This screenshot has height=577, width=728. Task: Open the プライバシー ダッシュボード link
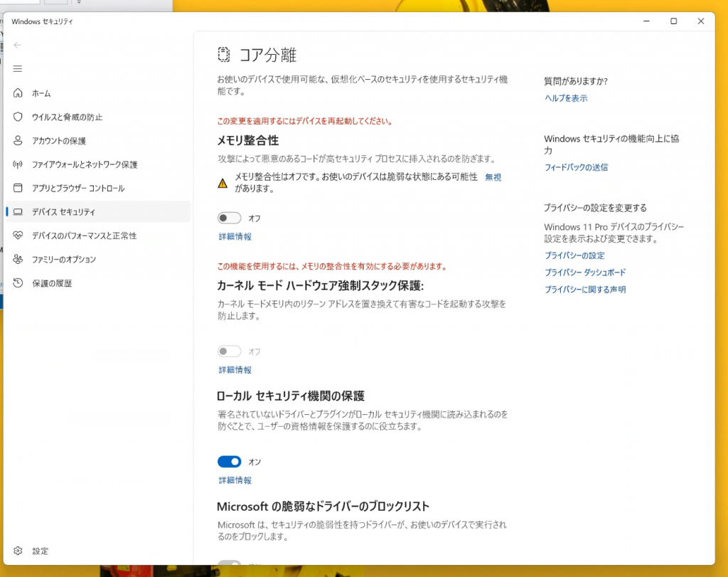tap(585, 272)
